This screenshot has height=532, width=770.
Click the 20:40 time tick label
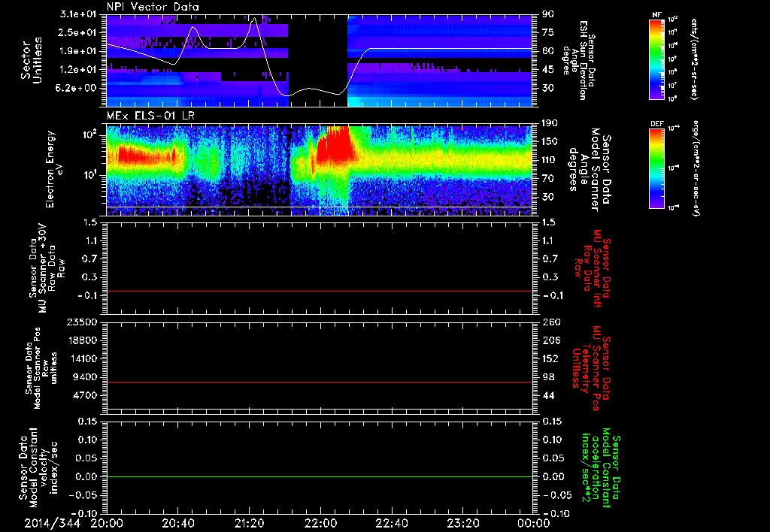[x=179, y=523]
